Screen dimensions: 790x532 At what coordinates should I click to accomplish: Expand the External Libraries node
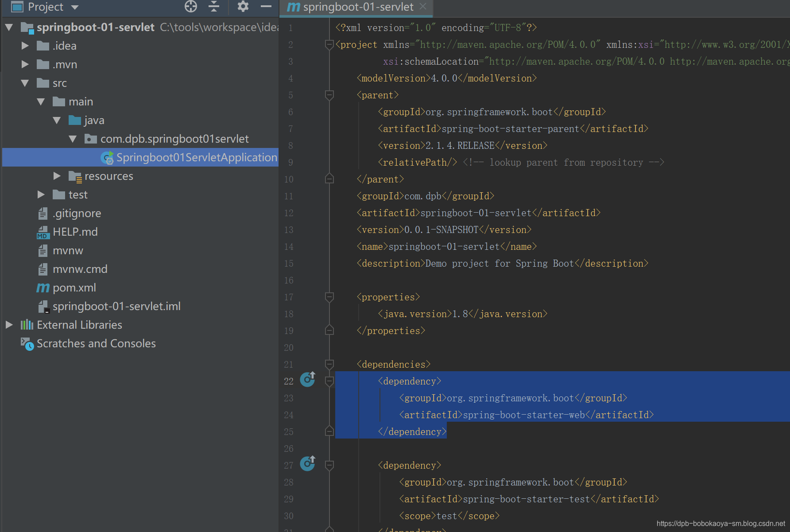pos(9,325)
